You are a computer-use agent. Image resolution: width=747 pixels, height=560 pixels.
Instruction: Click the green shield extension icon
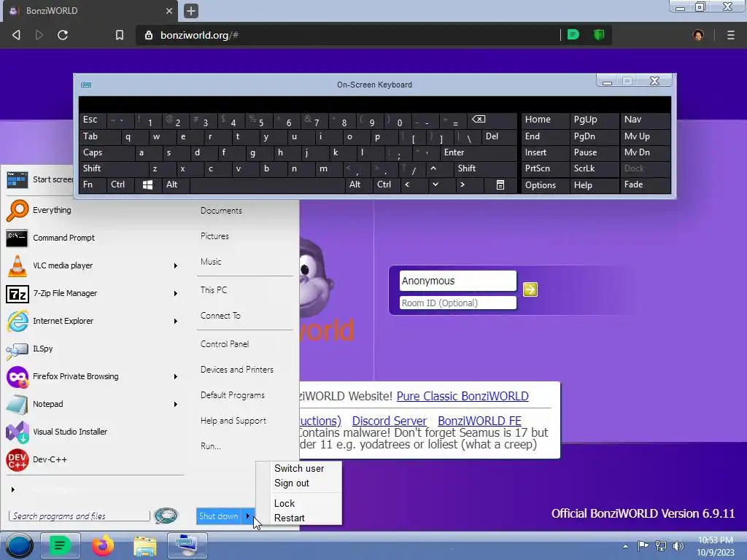(x=599, y=35)
